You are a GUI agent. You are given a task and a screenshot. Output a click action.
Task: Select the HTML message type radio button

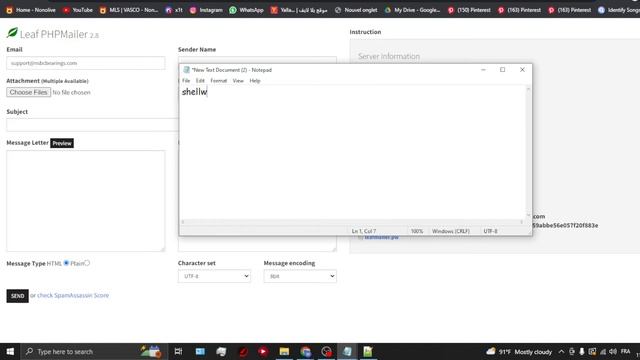coord(66,263)
